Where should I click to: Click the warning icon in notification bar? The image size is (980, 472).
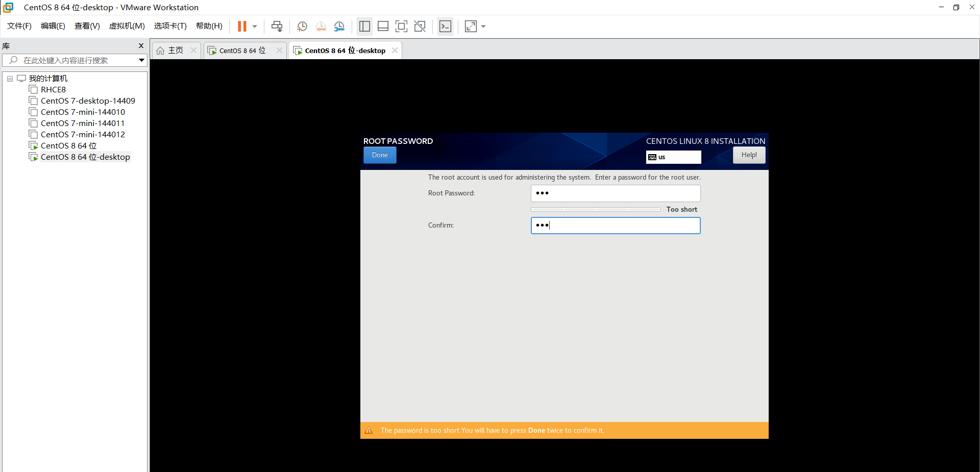[369, 431]
